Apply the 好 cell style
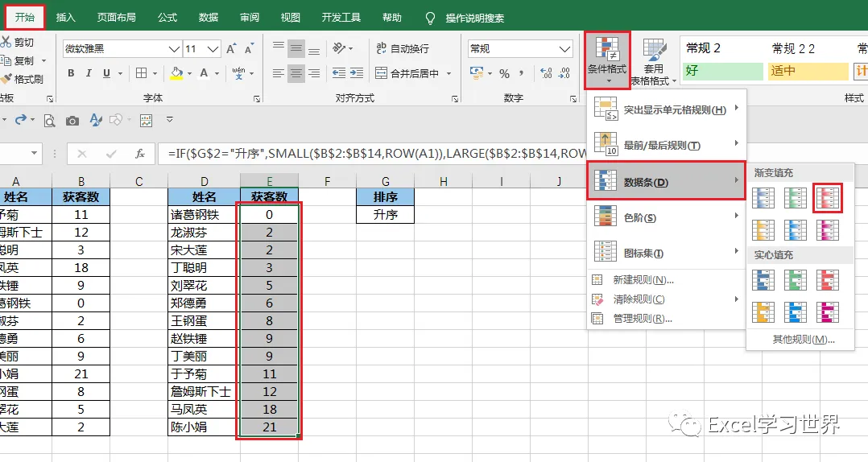This screenshot has height=462, width=868. [x=722, y=71]
